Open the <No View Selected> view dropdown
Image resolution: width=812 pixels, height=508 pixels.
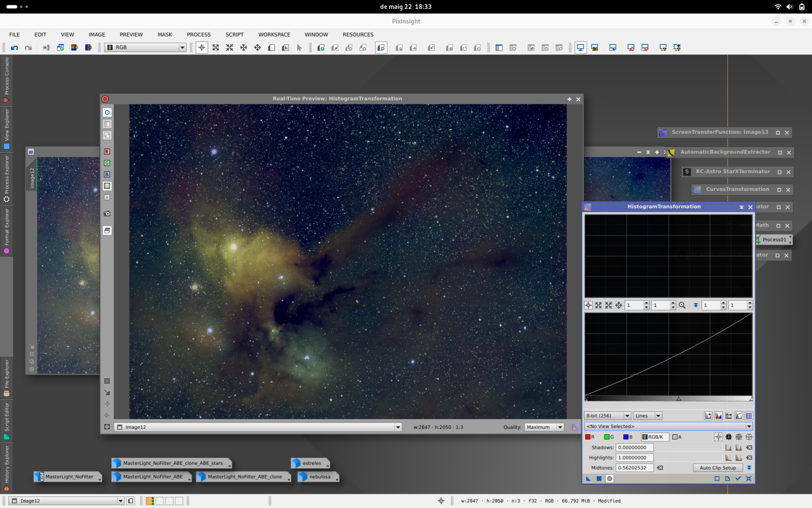pos(668,427)
